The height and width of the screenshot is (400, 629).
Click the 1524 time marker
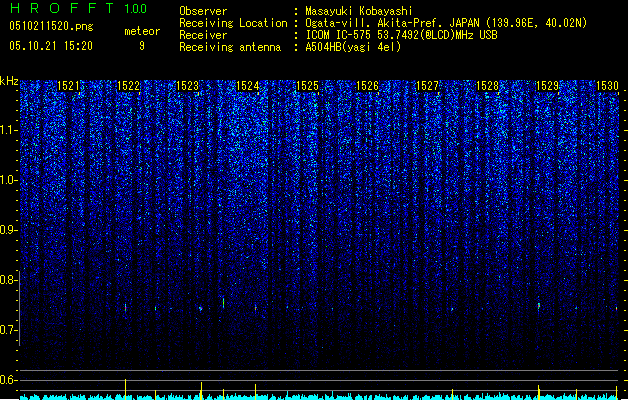pyautogui.click(x=248, y=86)
